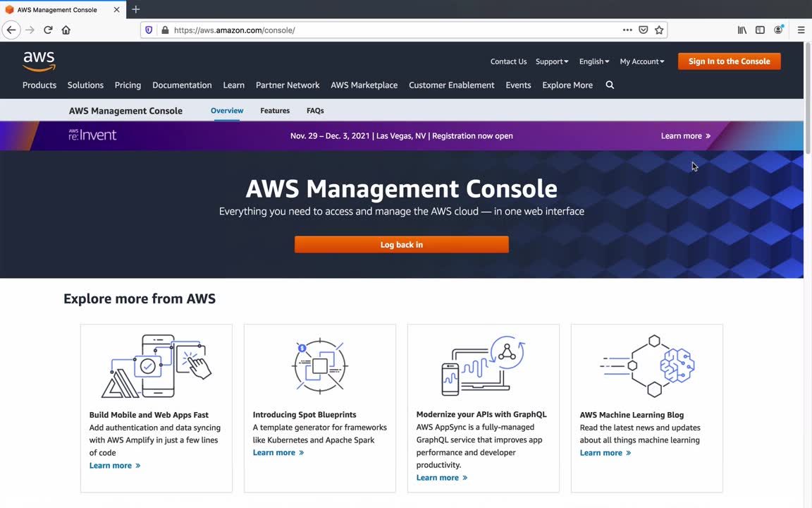
Task: Toggle the sidebar view icon
Action: (760, 30)
